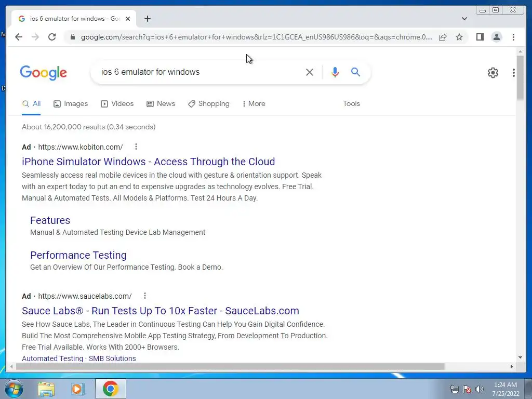The width and height of the screenshot is (532, 399).
Task: Open iPhone Simulator Windows ad link
Action: click(x=148, y=162)
